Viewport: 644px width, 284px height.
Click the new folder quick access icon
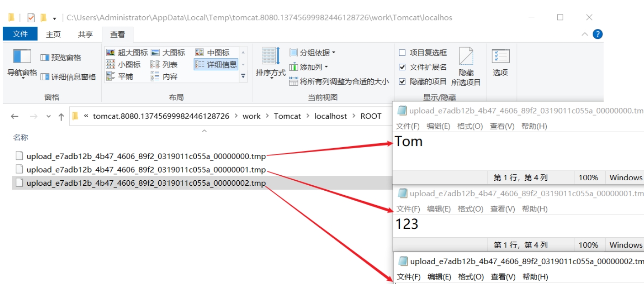tap(43, 18)
